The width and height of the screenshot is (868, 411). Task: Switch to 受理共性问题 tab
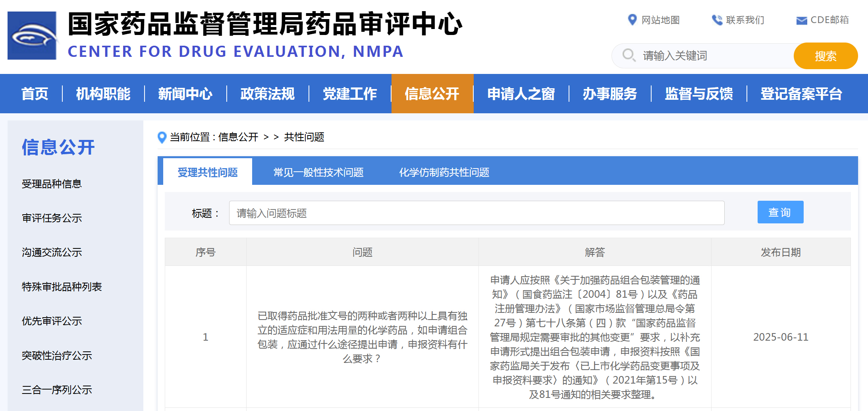tap(207, 172)
